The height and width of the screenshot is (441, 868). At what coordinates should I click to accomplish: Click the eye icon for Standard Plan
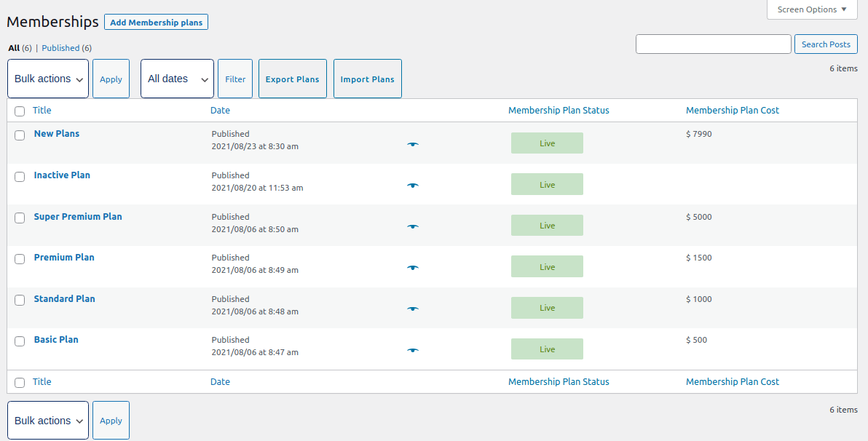click(413, 309)
